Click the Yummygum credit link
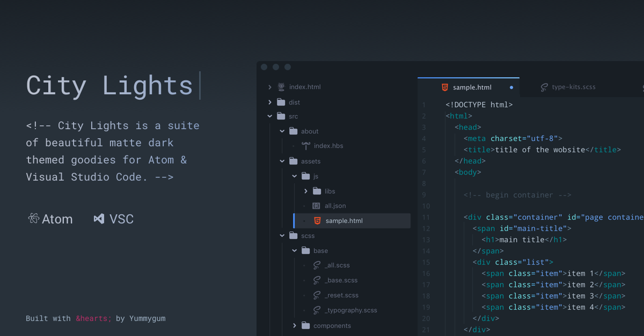This screenshot has width=644, height=336. point(147,318)
